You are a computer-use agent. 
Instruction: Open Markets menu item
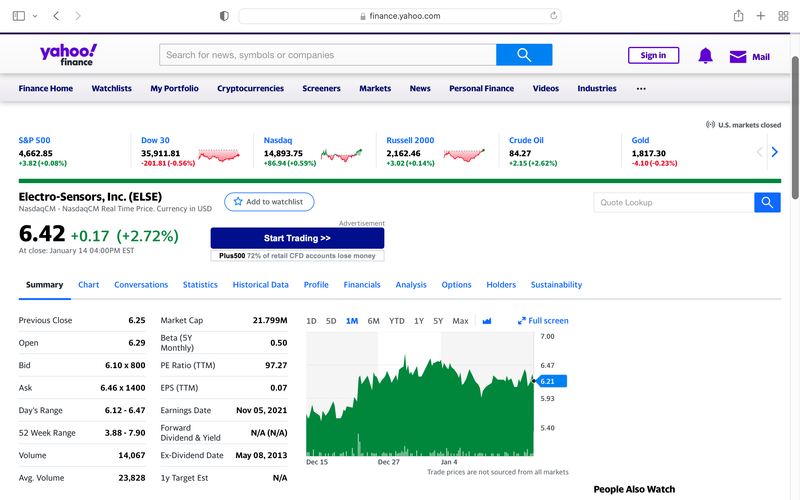[x=375, y=88]
